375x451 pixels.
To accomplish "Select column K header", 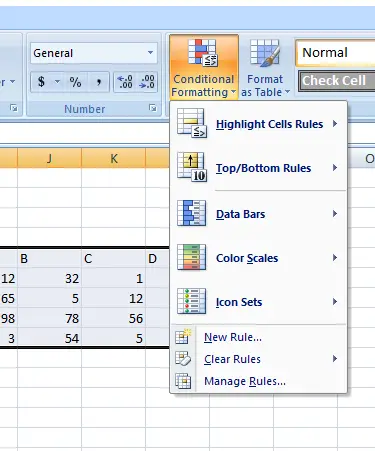I will point(113,158).
